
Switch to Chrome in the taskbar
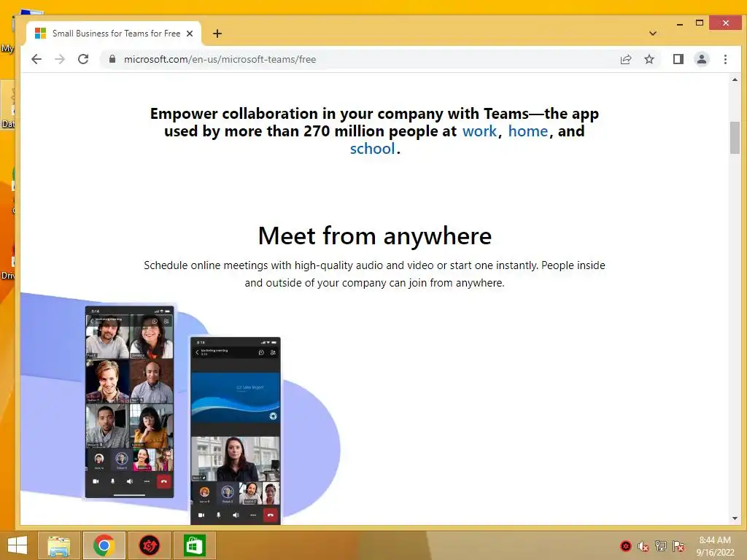tap(104, 545)
